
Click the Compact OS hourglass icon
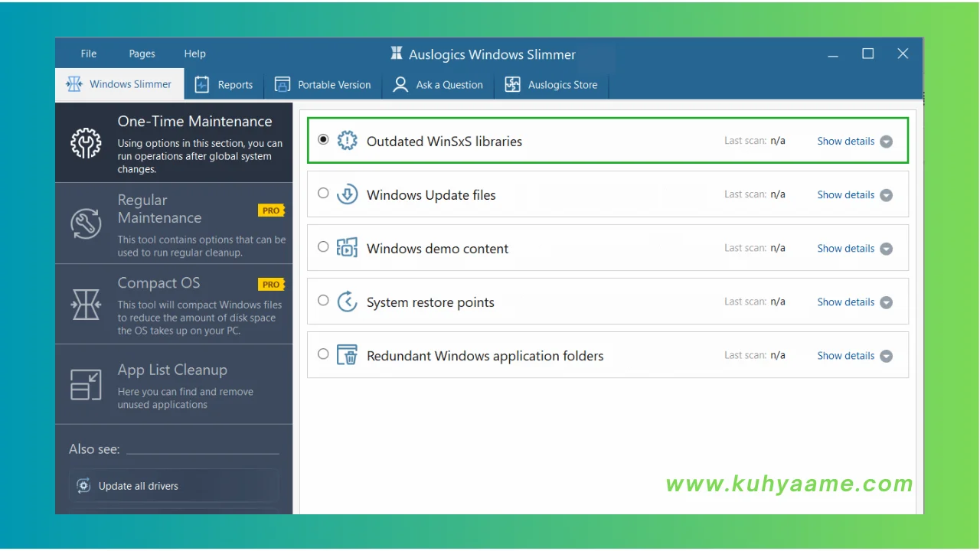(86, 304)
